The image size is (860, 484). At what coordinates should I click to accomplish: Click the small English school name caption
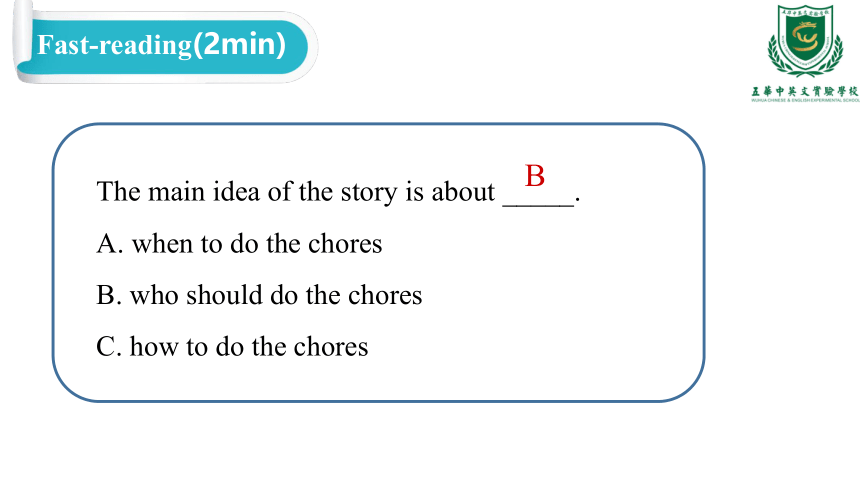[805, 100]
